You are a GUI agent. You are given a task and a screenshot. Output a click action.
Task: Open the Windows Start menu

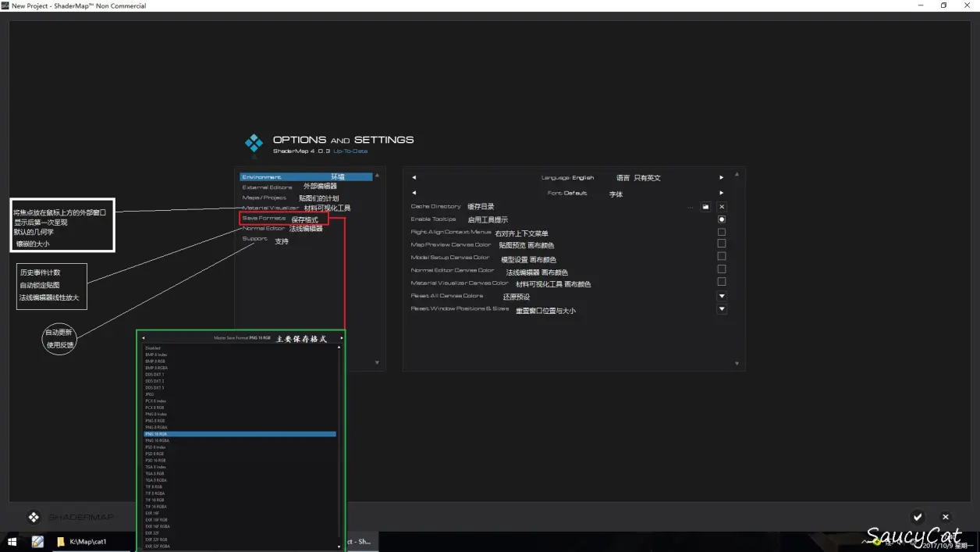tap(12, 541)
